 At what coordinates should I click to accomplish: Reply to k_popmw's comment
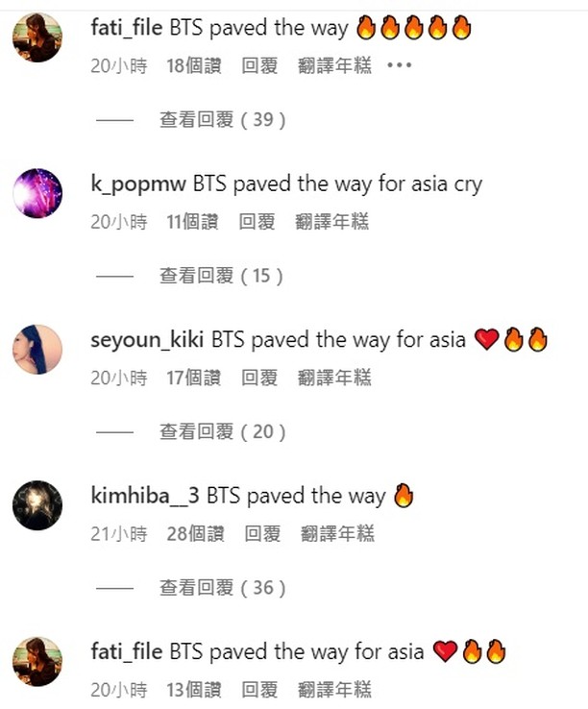click(x=257, y=222)
